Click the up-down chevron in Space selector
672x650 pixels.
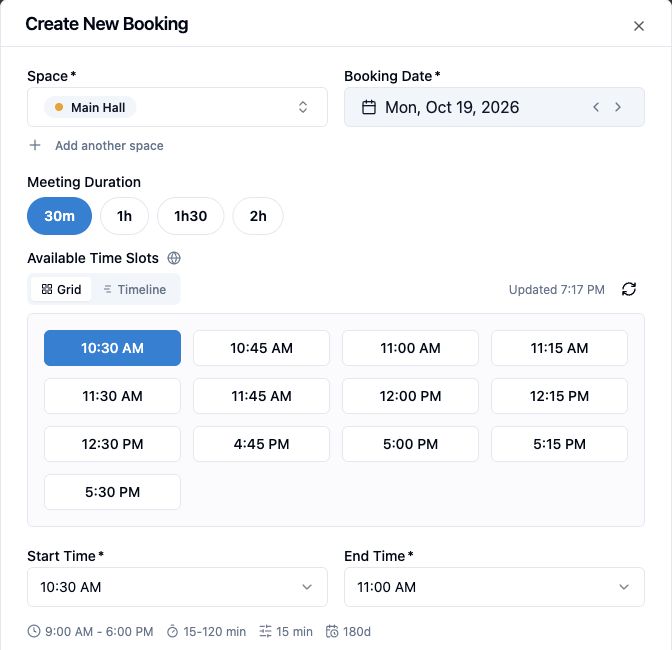(x=303, y=107)
